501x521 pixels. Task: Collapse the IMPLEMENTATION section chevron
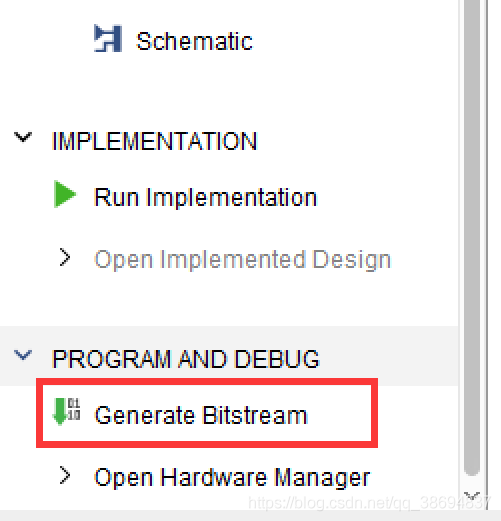click(x=23, y=137)
